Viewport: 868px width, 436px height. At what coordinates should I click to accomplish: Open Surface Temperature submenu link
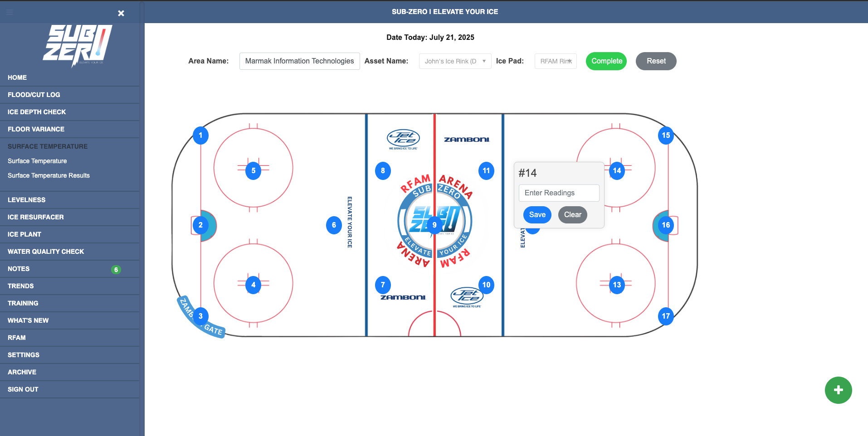tap(37, 161)
